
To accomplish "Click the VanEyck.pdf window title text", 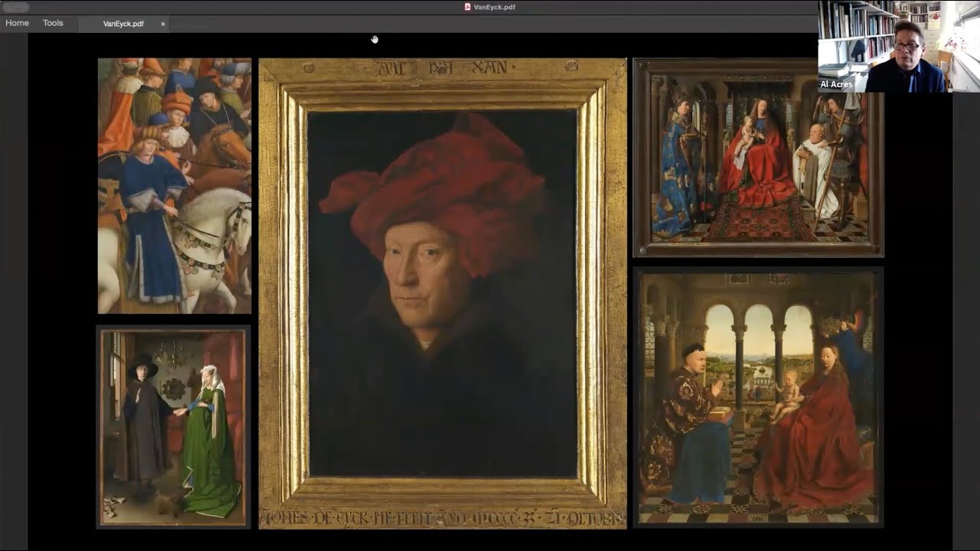I will pos(494,7).
